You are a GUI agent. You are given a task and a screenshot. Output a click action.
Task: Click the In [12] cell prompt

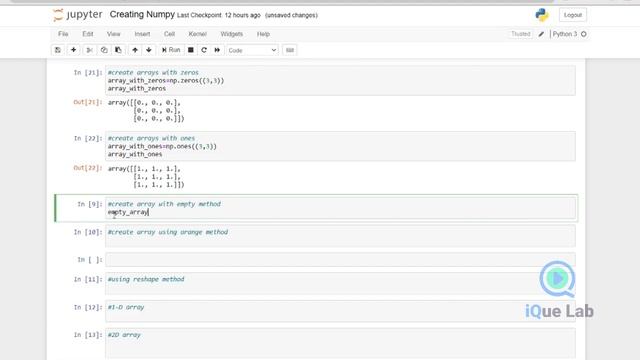coord(88,307)
